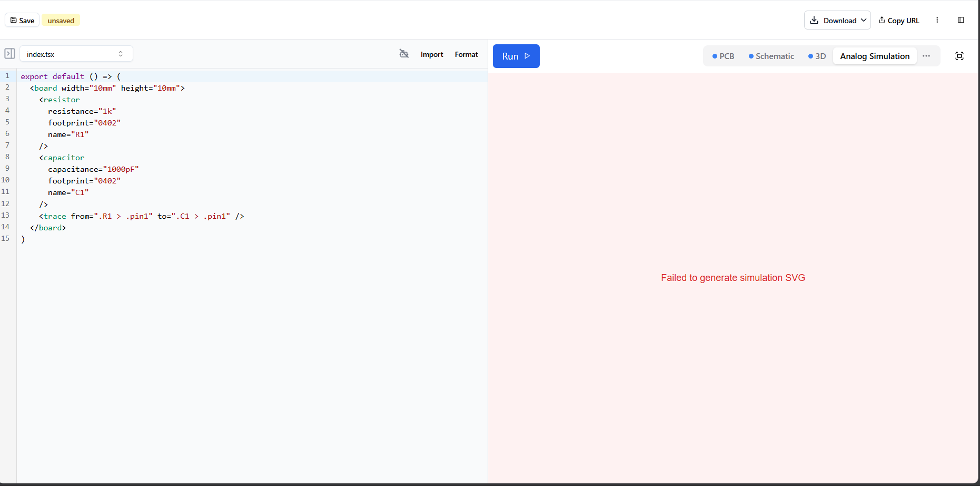
Task: Click the '<capacitor' code line
Action: 62,158
